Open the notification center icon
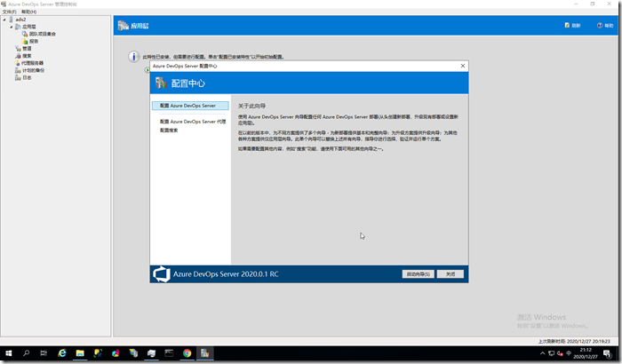The height and width of the screenshot is (364, 622). (607, 352)
